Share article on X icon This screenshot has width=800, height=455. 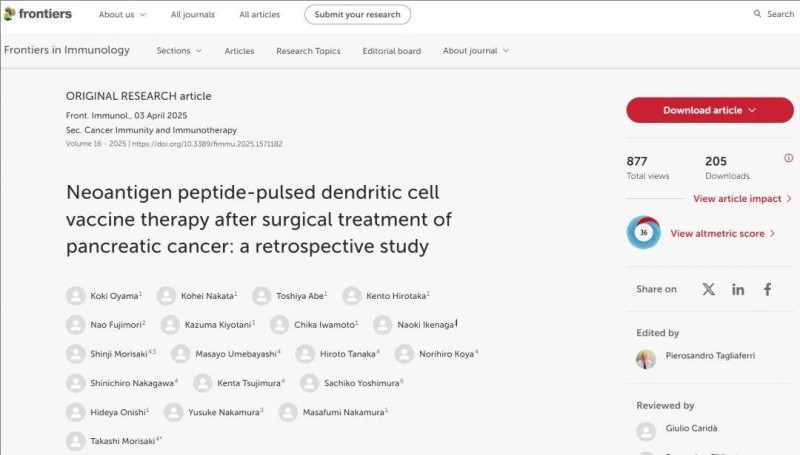click(x=708, y=289)
